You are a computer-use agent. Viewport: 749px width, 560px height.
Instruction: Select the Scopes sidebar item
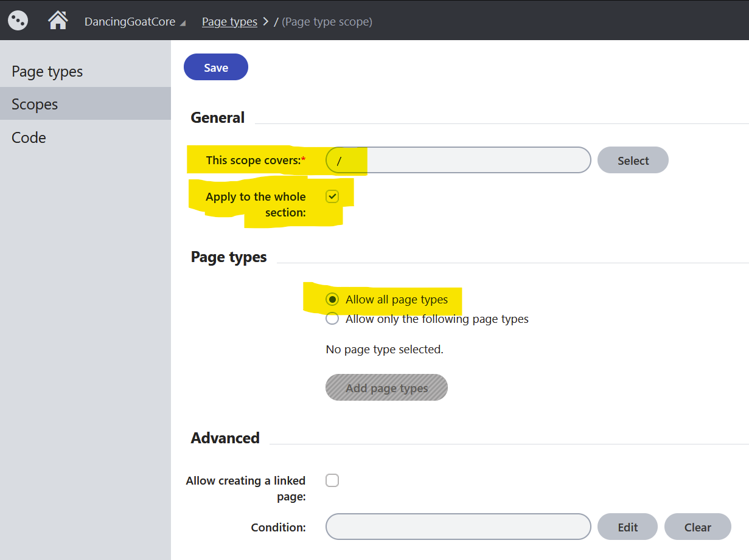85,104
